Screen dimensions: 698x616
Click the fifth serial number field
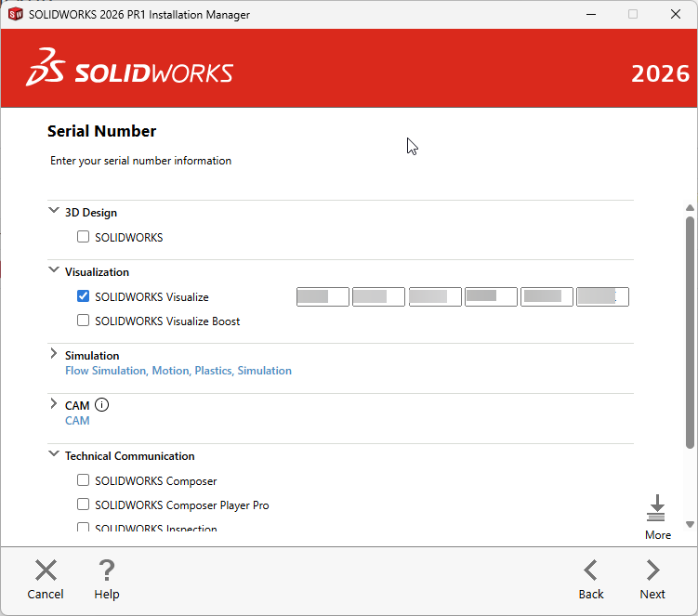coord(547,297)
